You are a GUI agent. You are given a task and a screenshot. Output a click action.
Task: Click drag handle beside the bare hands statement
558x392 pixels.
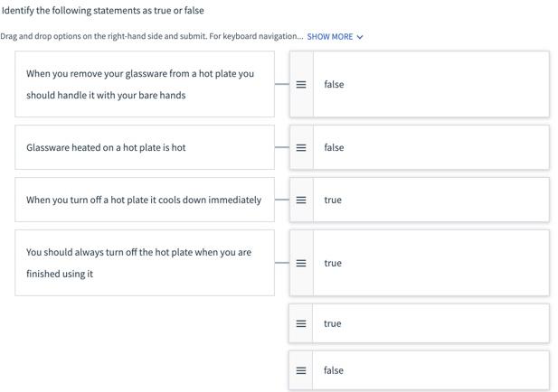[x=301, y=84]
